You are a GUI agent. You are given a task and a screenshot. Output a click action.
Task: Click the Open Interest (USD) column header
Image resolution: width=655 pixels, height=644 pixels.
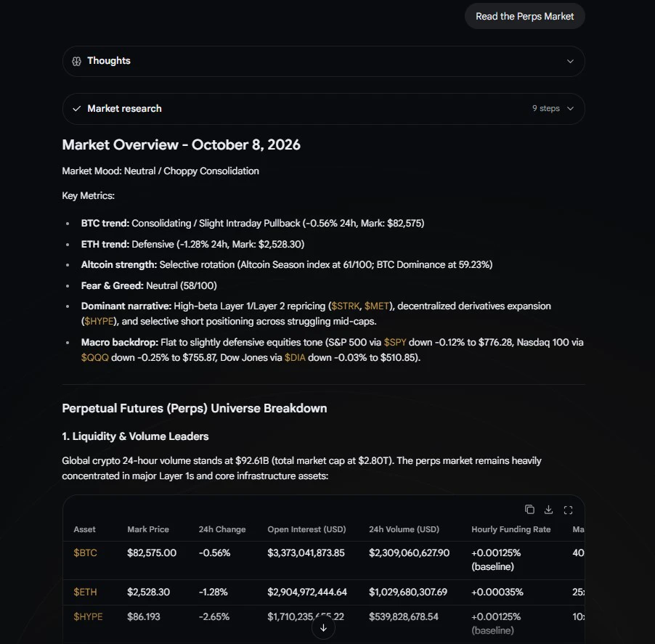pyautogui.click(x=306, y=529)
